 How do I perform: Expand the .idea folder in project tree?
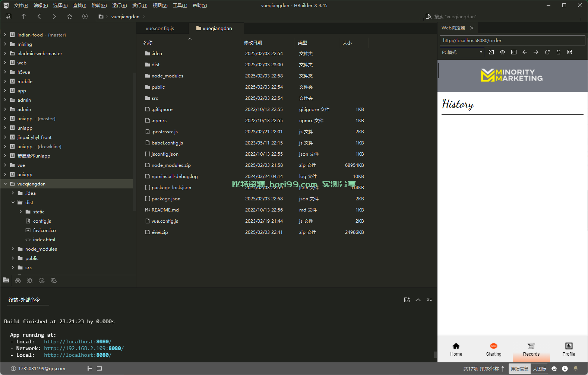pyautogui.click(x=13, y=193)
